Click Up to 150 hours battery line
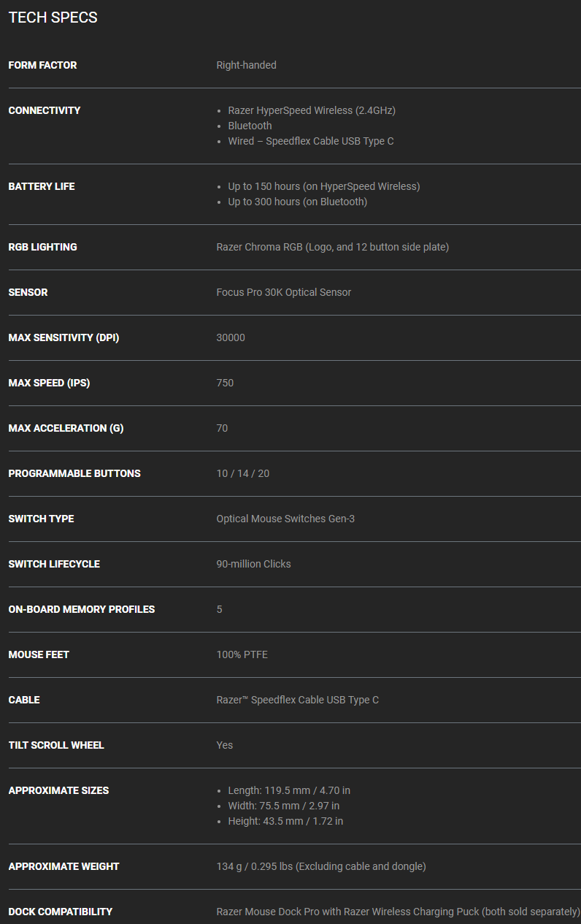This screenshot has width=581, height=924. click(x=324, y=186)
